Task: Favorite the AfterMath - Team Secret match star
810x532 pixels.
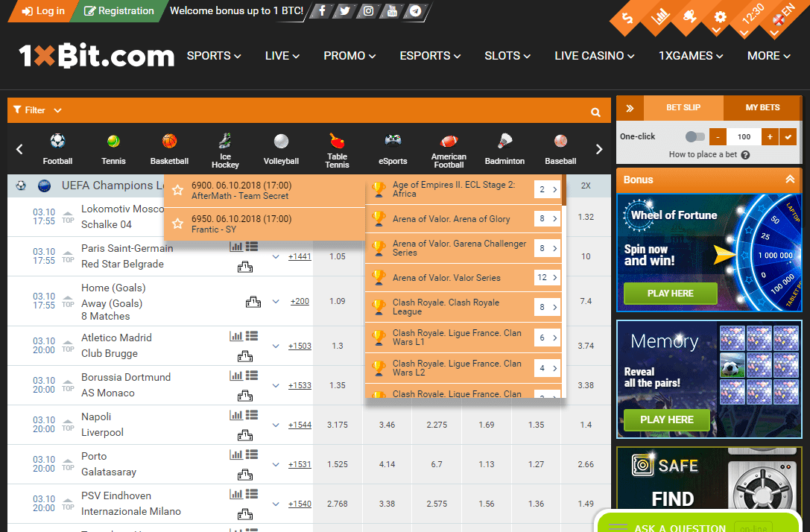Action: coord(177,191)
